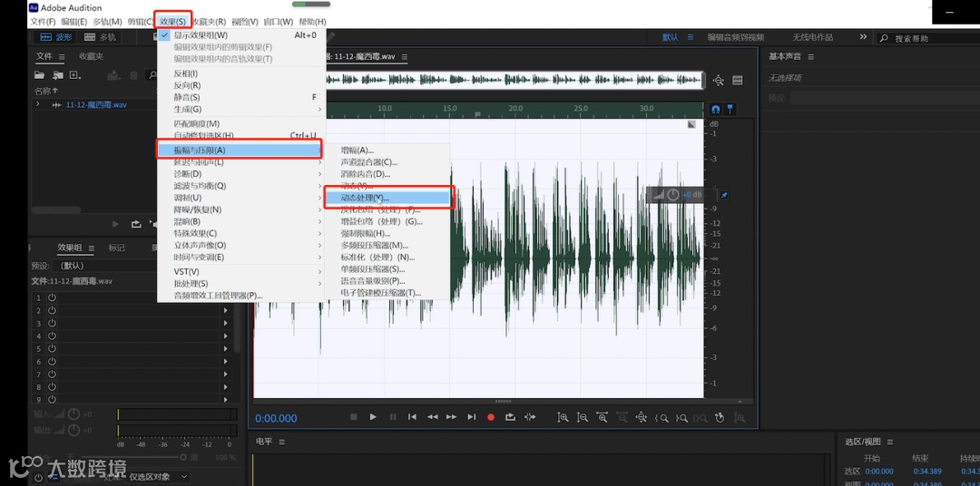This screenshot has width=980, height=486.
Task: Jump to next marker in the transport bar
Action: (471, 417)
